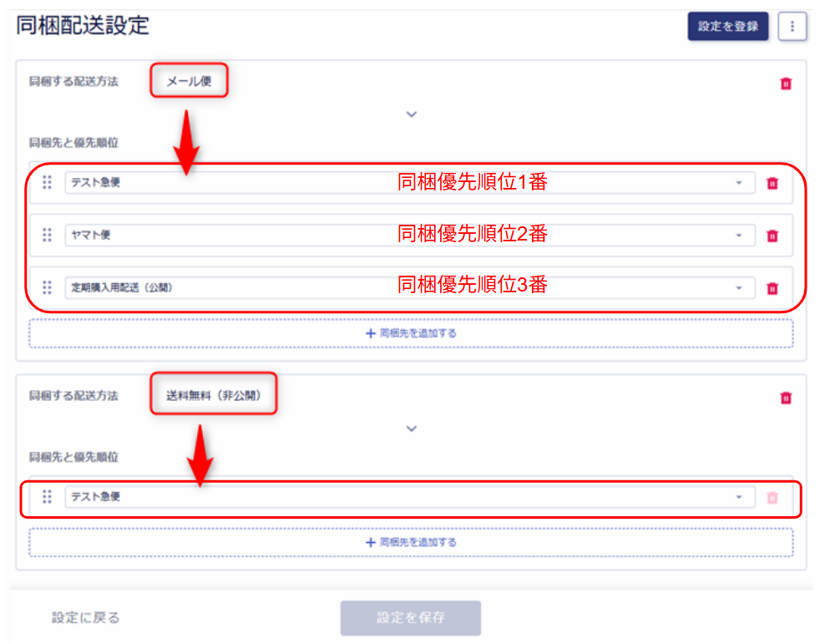Click the メール便 delivery method label
820x644 pixels.
pyautogui.click(x=189, y=81)
